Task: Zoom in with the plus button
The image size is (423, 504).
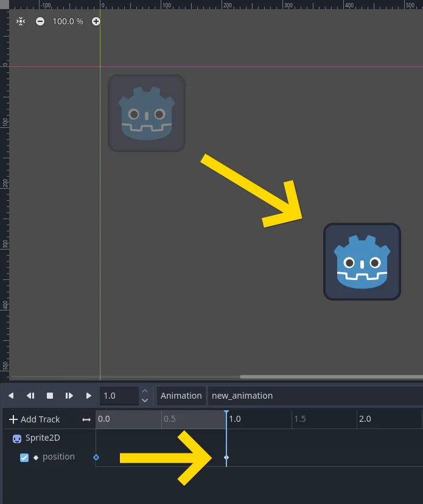Action: click(96, 21)
